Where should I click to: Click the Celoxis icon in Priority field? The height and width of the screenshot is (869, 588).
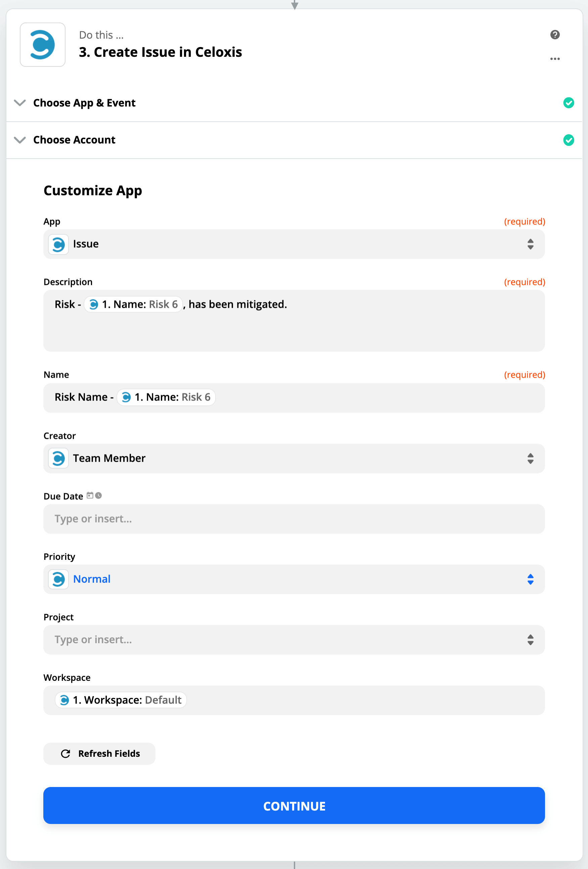click(58, 579)
